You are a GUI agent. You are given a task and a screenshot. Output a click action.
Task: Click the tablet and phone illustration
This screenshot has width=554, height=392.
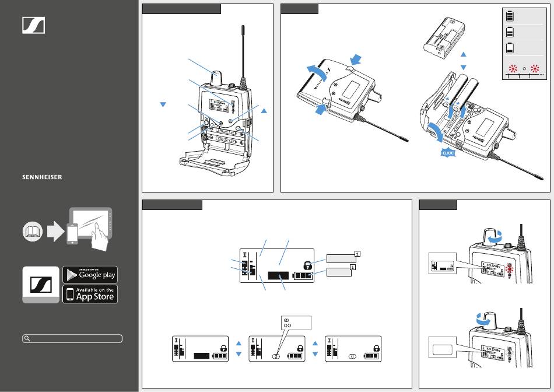(90, 229)
